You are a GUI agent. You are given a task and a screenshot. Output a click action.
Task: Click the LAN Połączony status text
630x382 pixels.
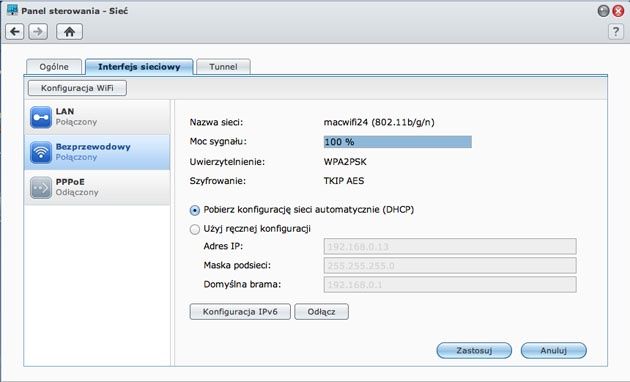click(x=76, y=122)
